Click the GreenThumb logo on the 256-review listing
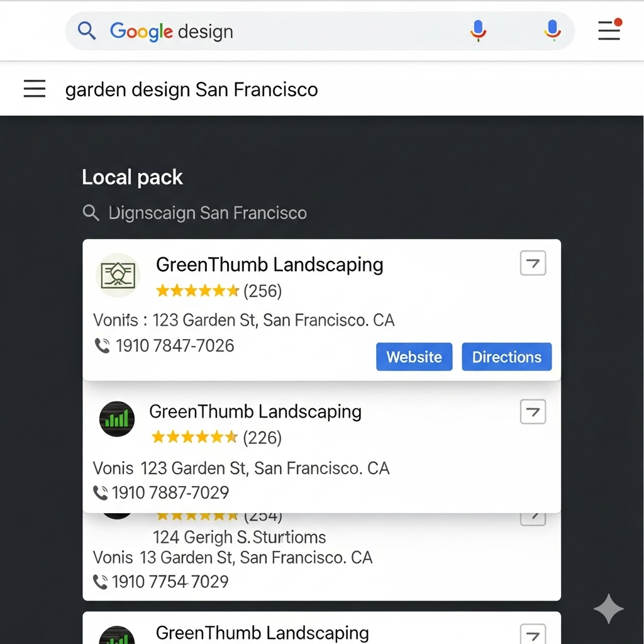644x644 pixels. (x=118, y=275)
